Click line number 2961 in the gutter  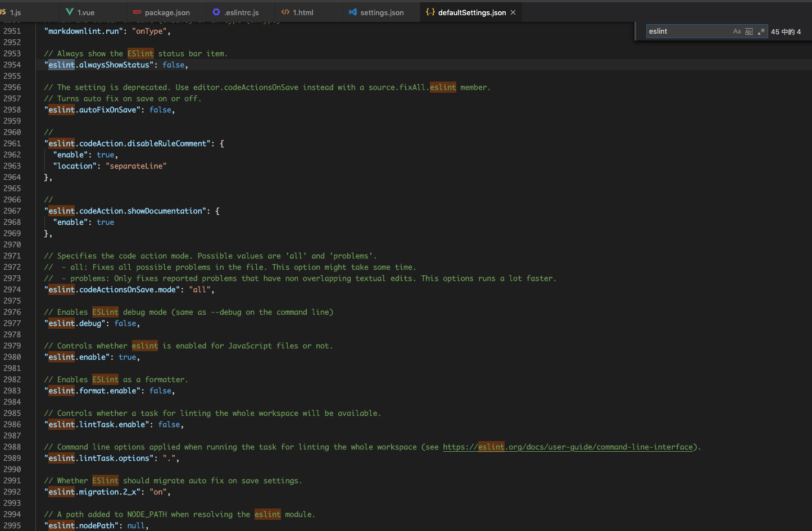tap(12, 144)
